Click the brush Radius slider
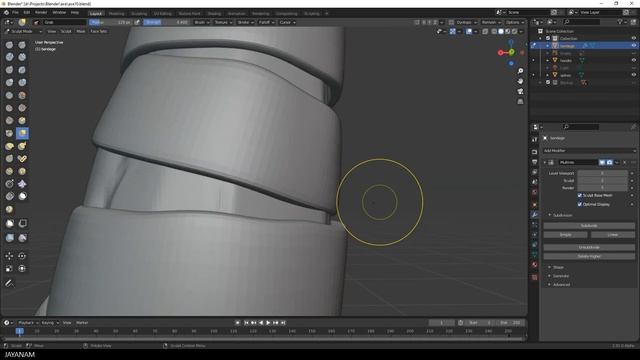640x360 pixels. coord(111,22)
